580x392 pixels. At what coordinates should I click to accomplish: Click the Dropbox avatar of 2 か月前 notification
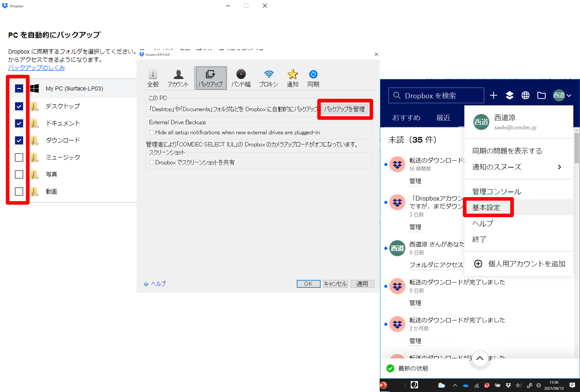pos(397,324)
